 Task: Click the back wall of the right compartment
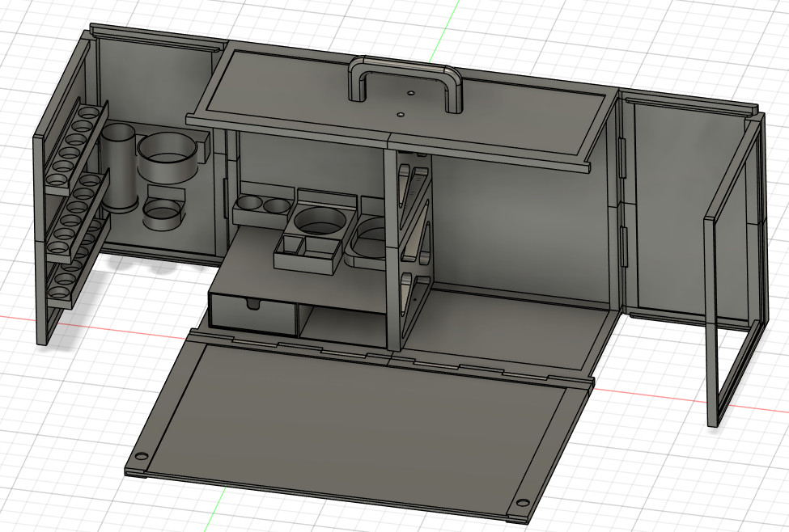518,226
